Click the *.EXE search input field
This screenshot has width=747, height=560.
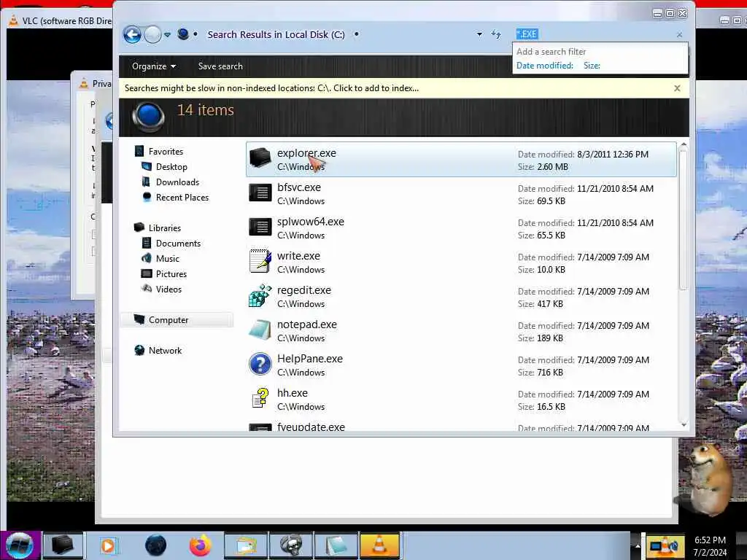pyautogui.click(x=593, y=34)
